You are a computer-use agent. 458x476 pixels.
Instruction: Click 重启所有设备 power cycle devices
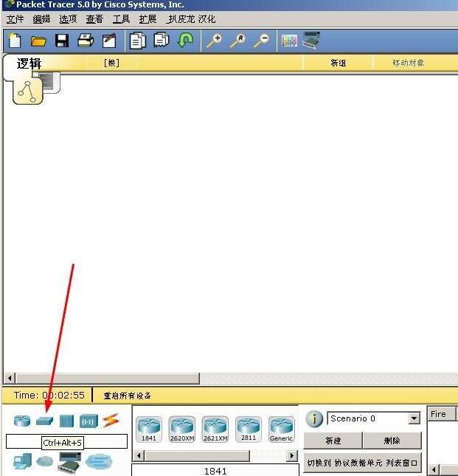click(x=127, y=396)
